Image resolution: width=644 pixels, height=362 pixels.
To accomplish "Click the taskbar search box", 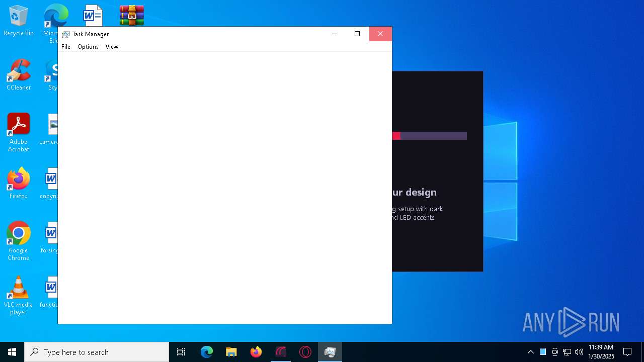I will (x=97, y=352).
